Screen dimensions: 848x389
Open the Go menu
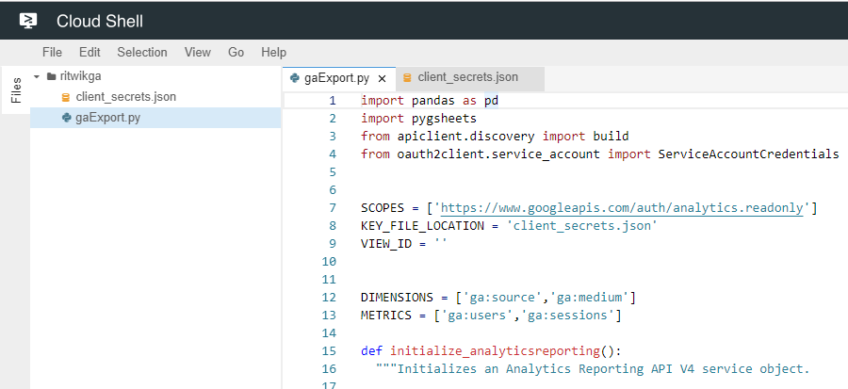236,52
